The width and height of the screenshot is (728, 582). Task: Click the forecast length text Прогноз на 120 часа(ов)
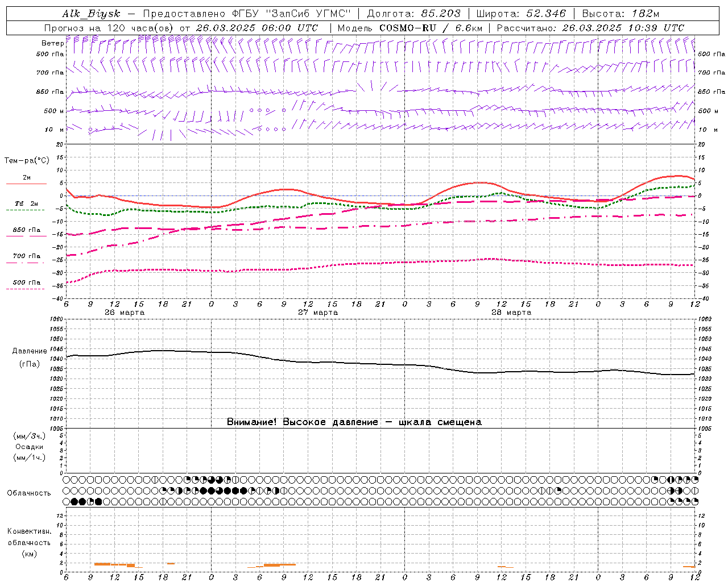click(x=109, y=28)
